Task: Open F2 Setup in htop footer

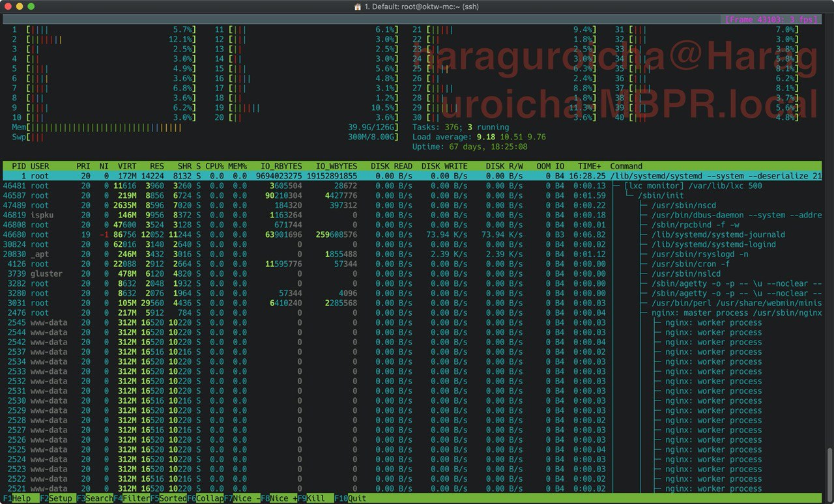Action: click(x=57, y=499)
